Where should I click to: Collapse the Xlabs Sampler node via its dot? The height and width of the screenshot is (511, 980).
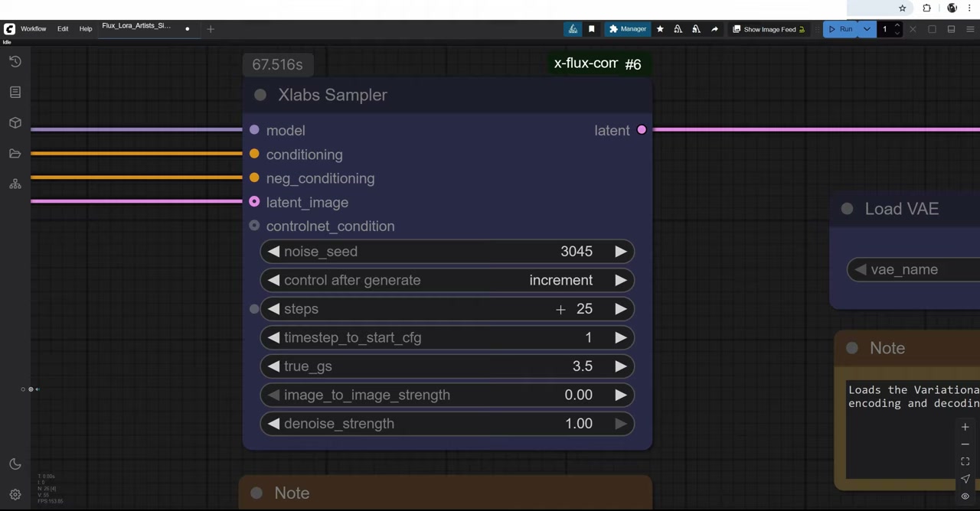click(260, 95)
